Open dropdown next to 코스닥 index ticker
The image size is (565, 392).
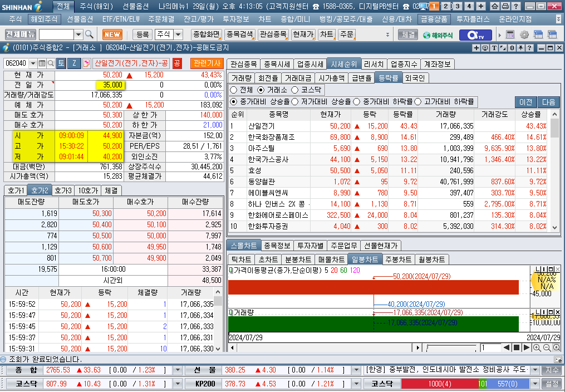(x=177, y=384)
